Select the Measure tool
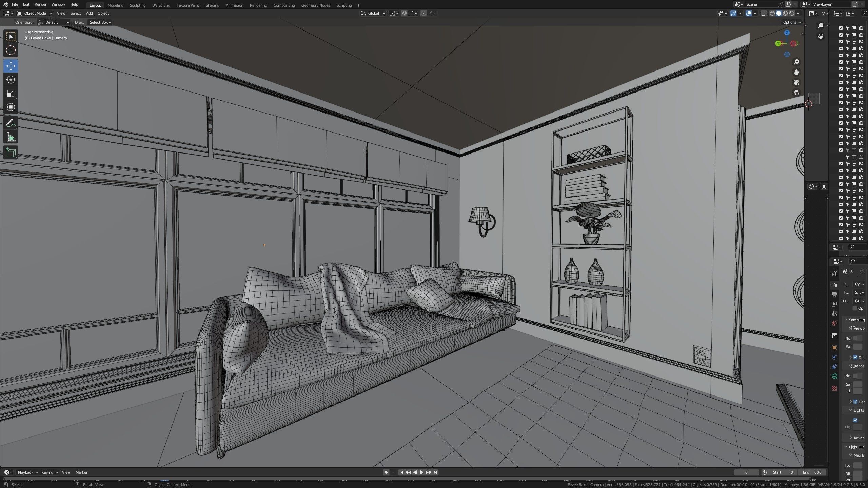Viewport: 868px width, 488px height. [11, 137]
